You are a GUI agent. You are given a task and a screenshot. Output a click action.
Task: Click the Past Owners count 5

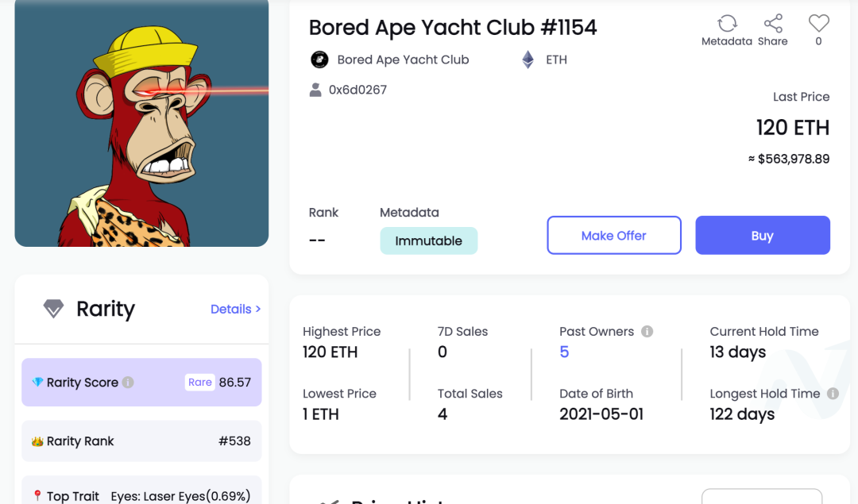(x=564, y=352)
